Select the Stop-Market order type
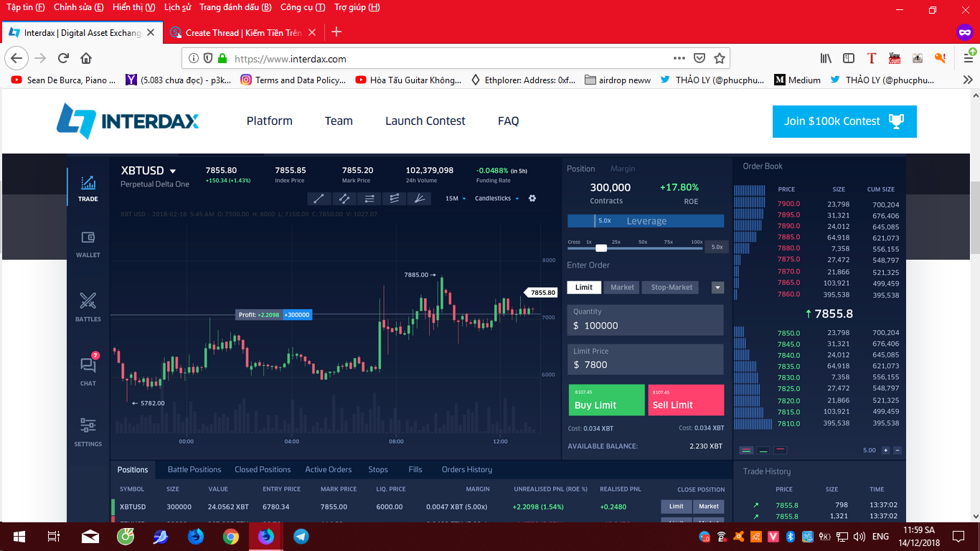980x551 pixels. pos(672,288)
